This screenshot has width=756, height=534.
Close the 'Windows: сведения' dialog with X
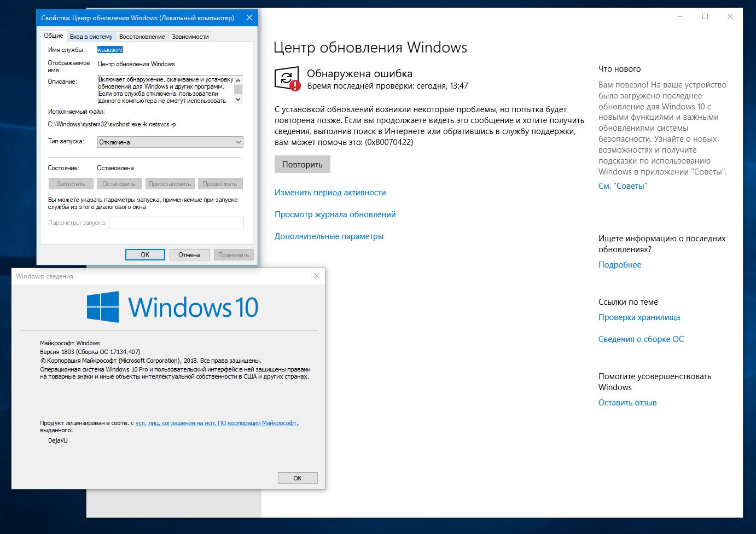(316, 276)
